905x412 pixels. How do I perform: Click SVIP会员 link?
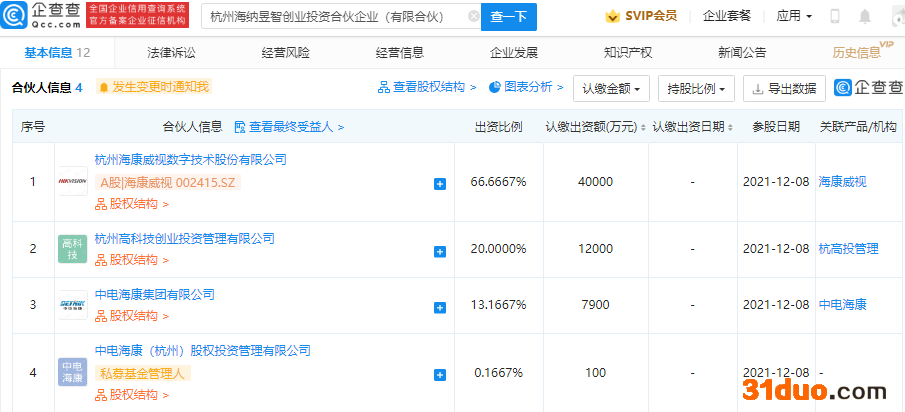click(651, 16)
